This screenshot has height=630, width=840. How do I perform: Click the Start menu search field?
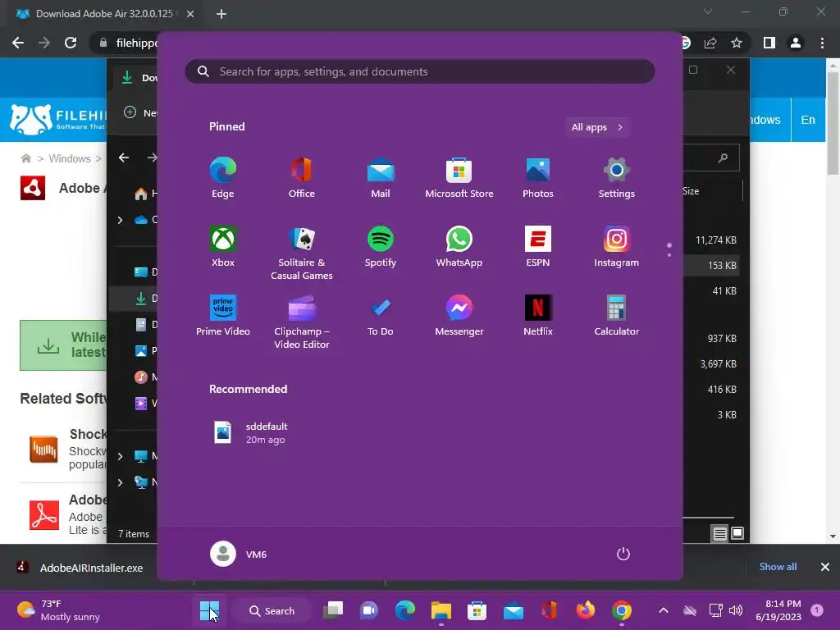(x=419, y=71)
